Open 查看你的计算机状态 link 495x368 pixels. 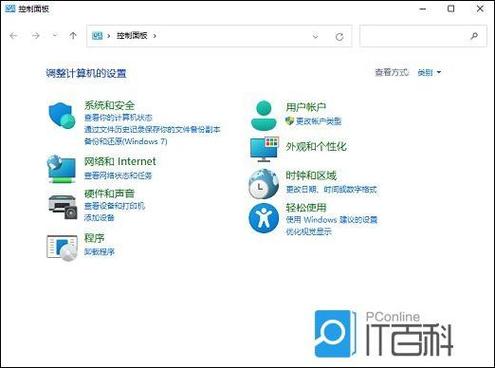(x=118, y=117)
